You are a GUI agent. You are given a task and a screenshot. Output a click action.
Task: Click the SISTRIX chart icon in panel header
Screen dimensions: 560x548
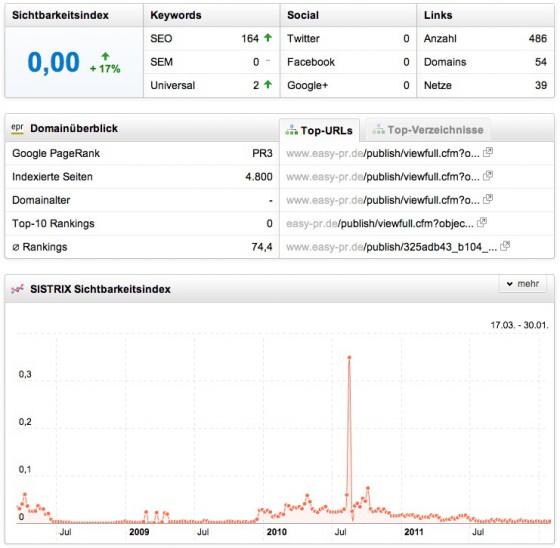[17, 289]
